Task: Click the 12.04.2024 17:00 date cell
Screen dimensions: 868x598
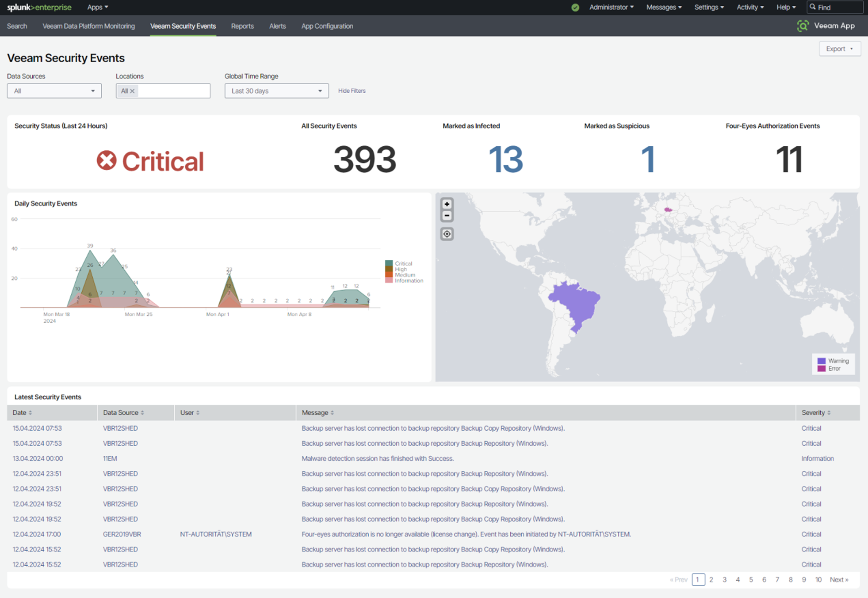Action: pyautogui.click(x=37, y=534)
